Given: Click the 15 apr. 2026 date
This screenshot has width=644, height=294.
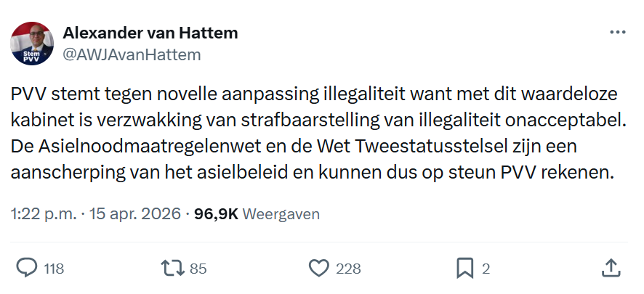Looking at the screenshot, I should point(134,214).
